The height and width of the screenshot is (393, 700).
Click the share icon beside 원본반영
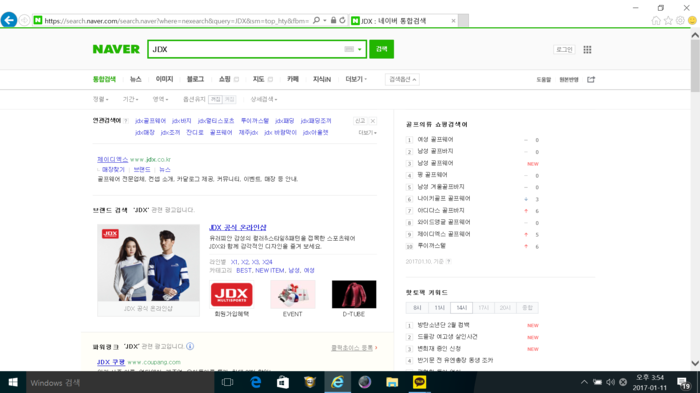(591, 79)
